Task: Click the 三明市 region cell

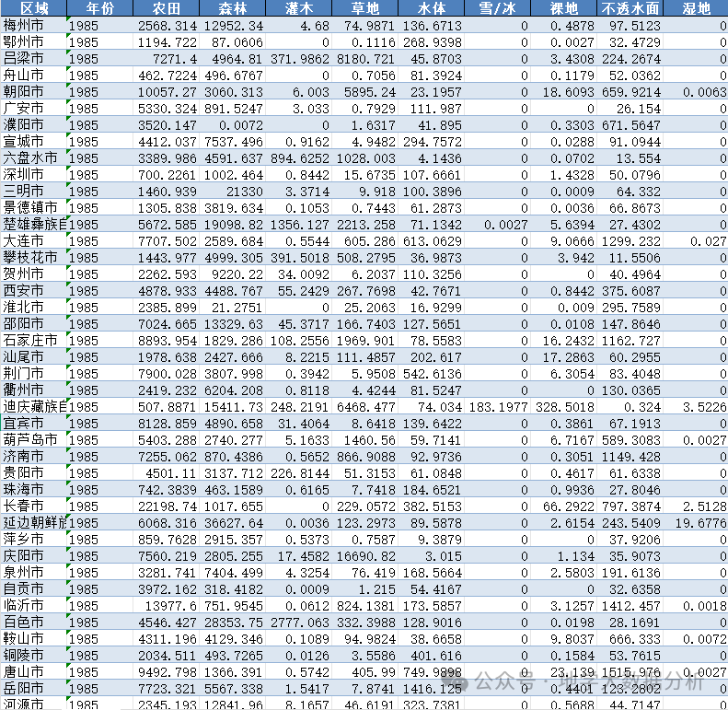Action: (x=34, y=192)
